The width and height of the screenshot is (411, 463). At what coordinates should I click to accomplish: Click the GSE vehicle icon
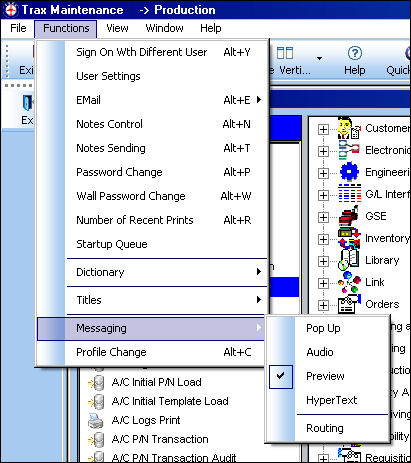click(x=349, y=216)
